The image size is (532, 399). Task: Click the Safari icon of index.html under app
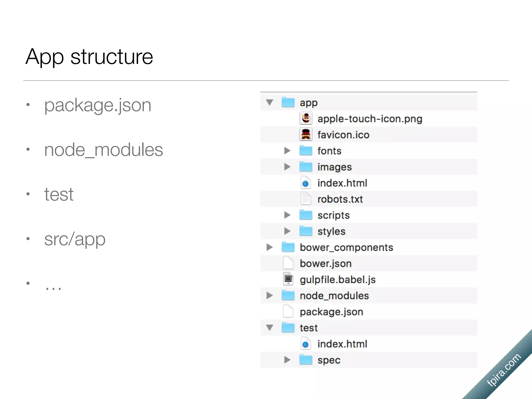coord(306,183)
